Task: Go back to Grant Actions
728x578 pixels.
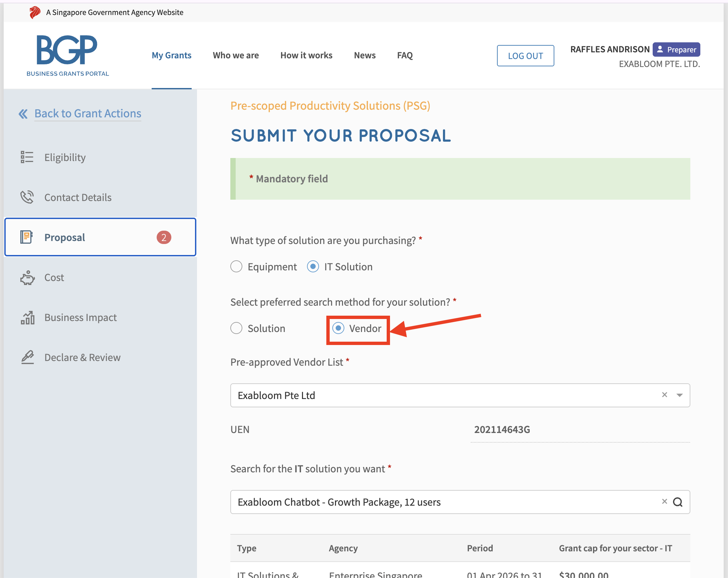Action: (x=88, y=113)
